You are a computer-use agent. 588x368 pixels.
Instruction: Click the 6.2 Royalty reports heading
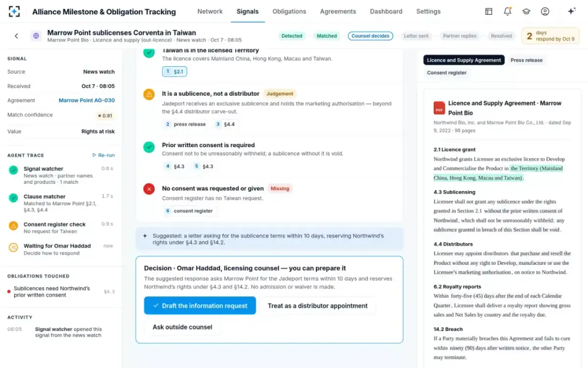pos(457,287)
